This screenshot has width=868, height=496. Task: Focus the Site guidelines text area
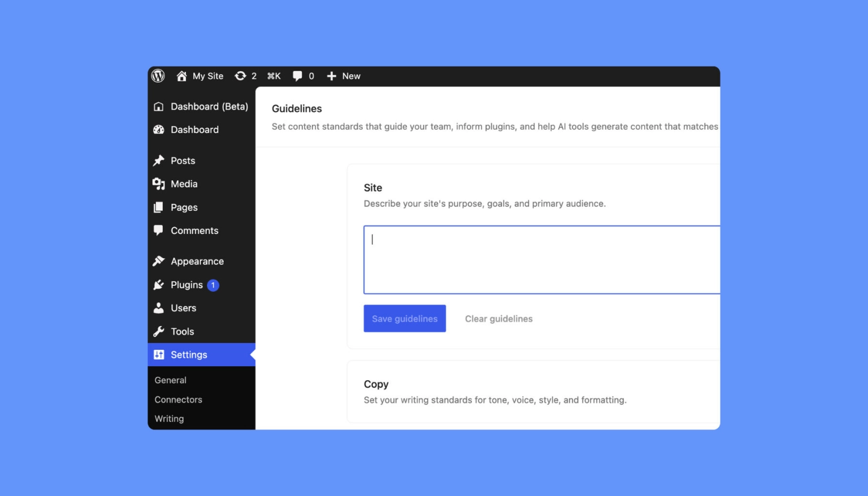click(542, 260)
